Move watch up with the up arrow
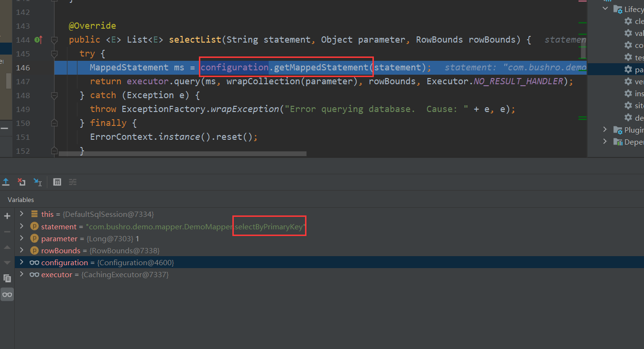 (7, 247)
